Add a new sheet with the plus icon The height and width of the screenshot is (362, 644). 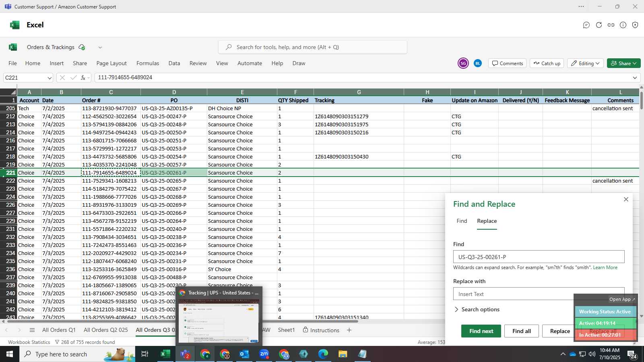pyautogui.click(x=349, y=330)
